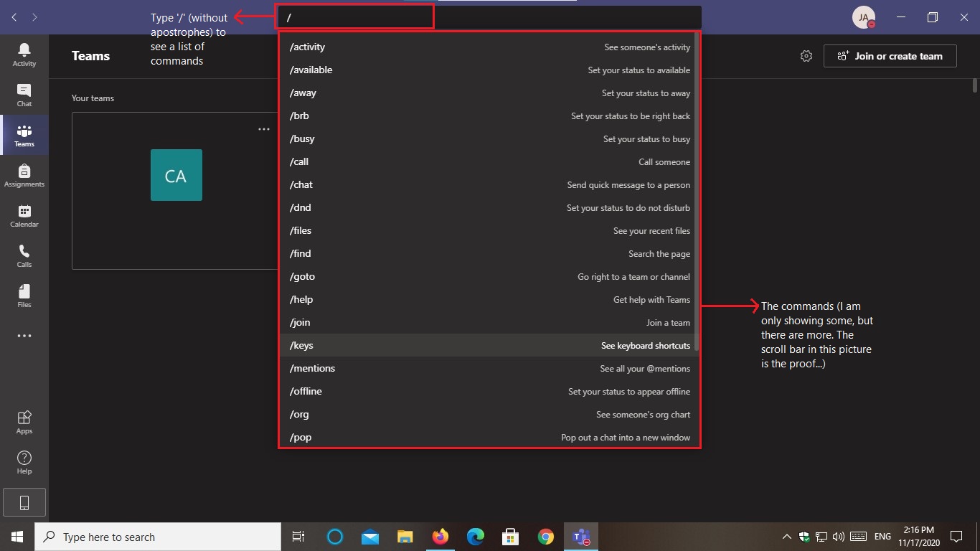Pick the /chat command

(x=489, y=185)
